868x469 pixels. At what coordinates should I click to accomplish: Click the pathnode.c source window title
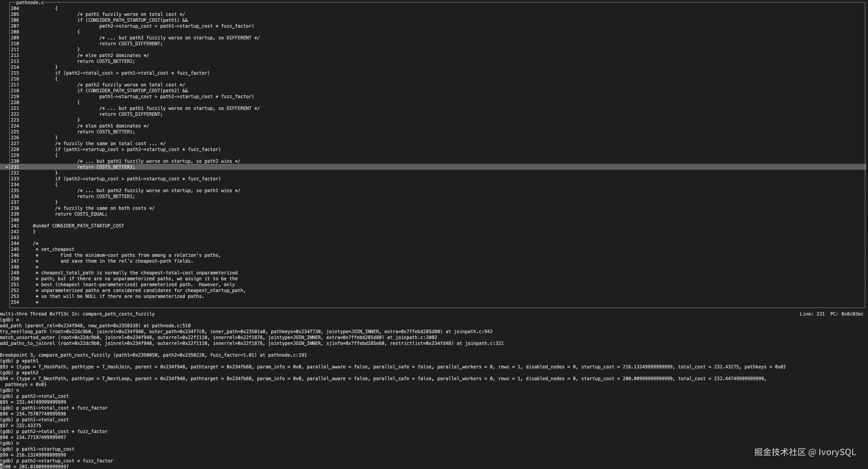pos(30,3)
